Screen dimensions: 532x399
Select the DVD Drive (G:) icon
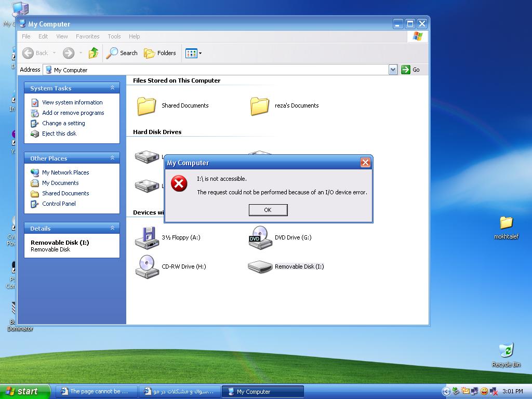(x=260, y=237)
